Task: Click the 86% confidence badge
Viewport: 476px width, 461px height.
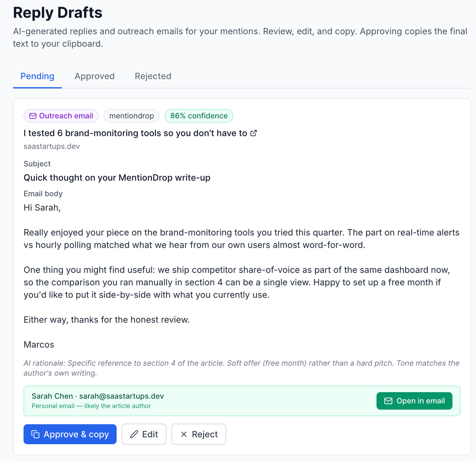Action: click(199, 116)
